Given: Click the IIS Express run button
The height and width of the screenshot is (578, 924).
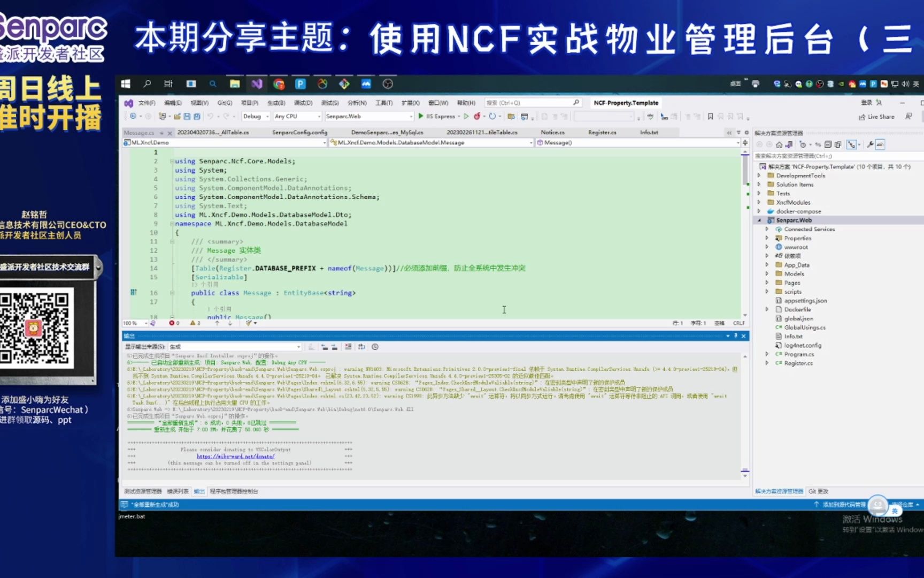Looking at the screenshot, I should [x=437, y=116].
